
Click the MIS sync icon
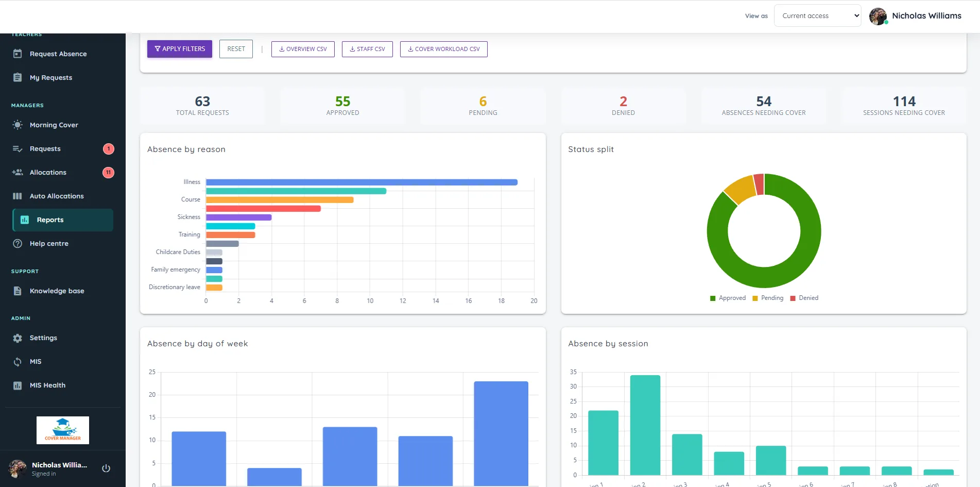[18, 362]
